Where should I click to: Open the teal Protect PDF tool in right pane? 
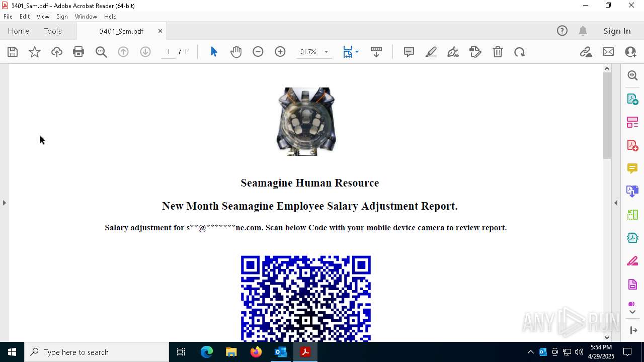click(x=632, y=238)
